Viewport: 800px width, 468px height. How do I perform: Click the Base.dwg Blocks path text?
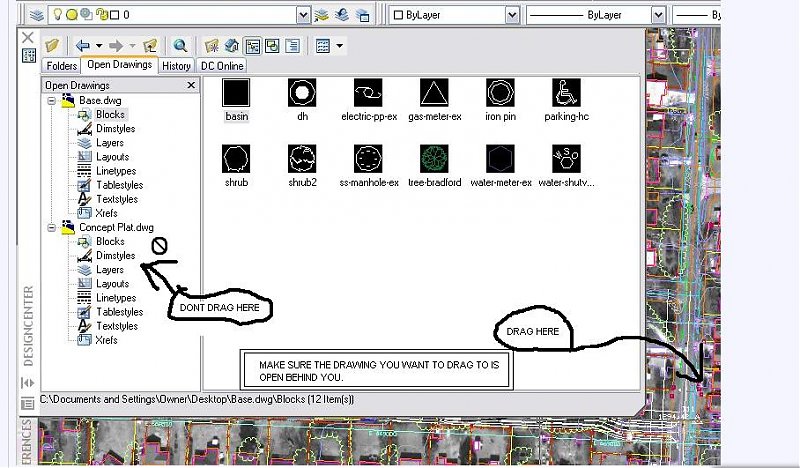(x=197, y=400)
